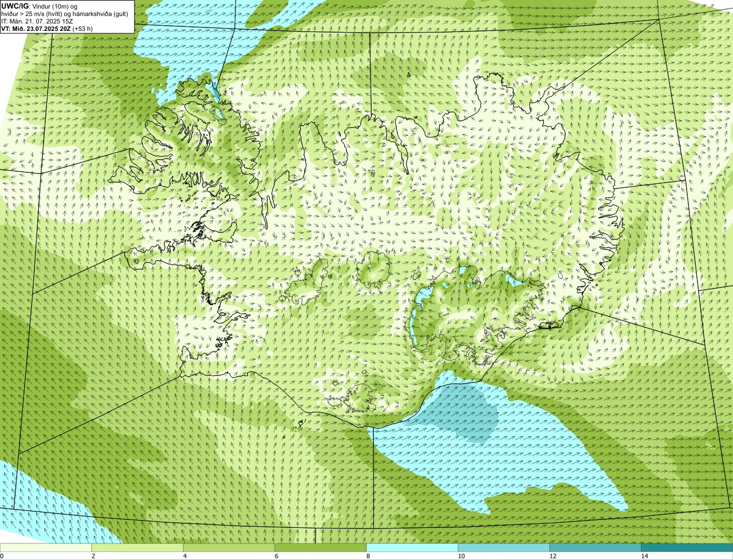Click the 6–8 m/s dark green legend segment
733x560 pixels.
tap(321, 548)
